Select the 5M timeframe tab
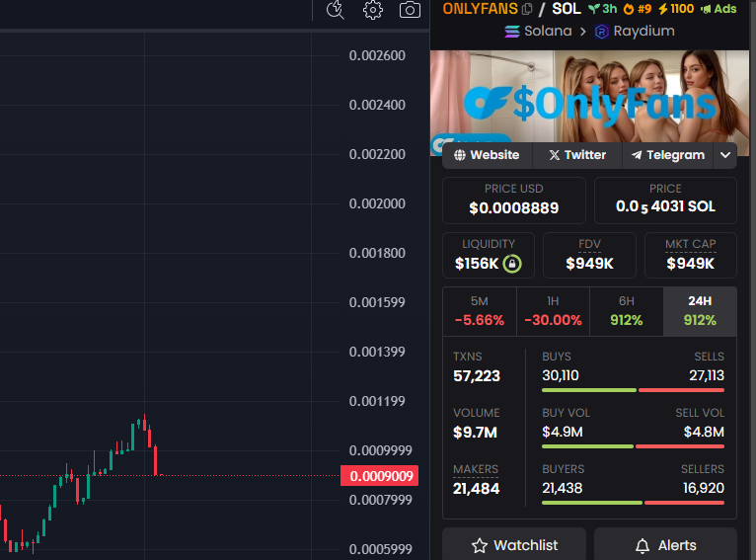756x560 pixels. coord(480,311)
